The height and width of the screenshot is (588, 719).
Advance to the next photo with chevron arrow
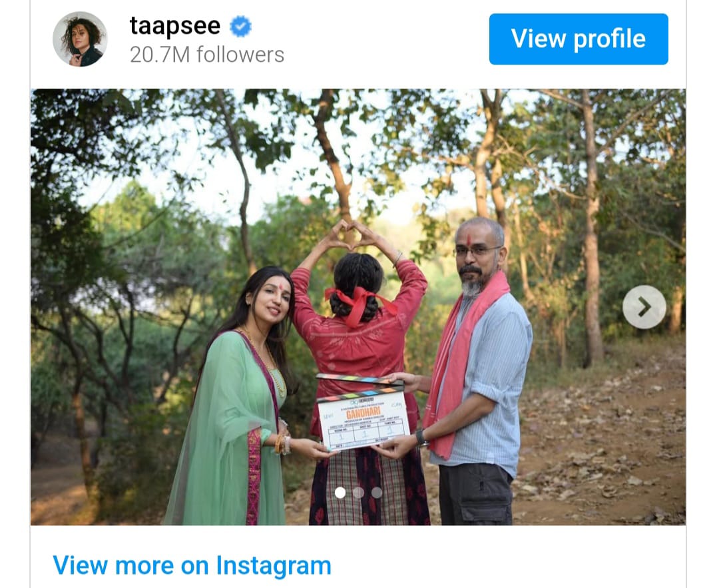pos(644,307)
